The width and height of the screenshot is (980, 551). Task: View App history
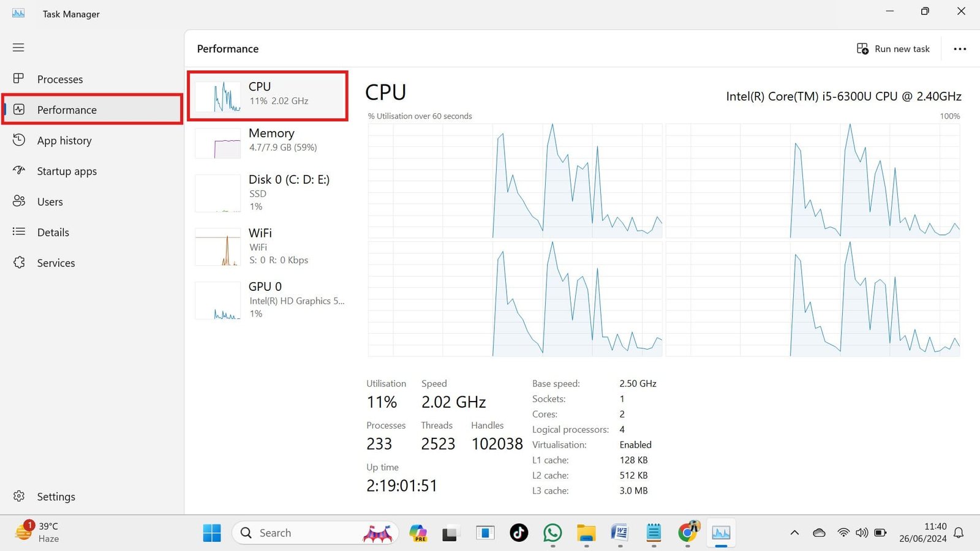pyautogui.click(x=65, y=140)
